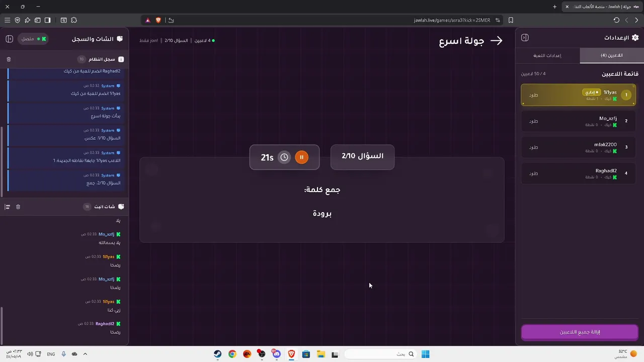Click the taskbar search box بحث

click(381, 354)
